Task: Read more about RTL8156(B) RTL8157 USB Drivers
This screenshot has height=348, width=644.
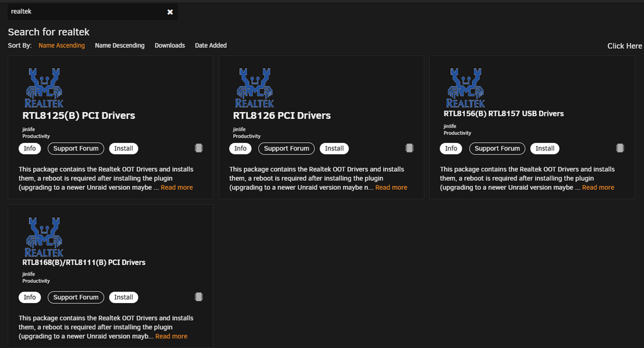Action: tap(598, 188)
